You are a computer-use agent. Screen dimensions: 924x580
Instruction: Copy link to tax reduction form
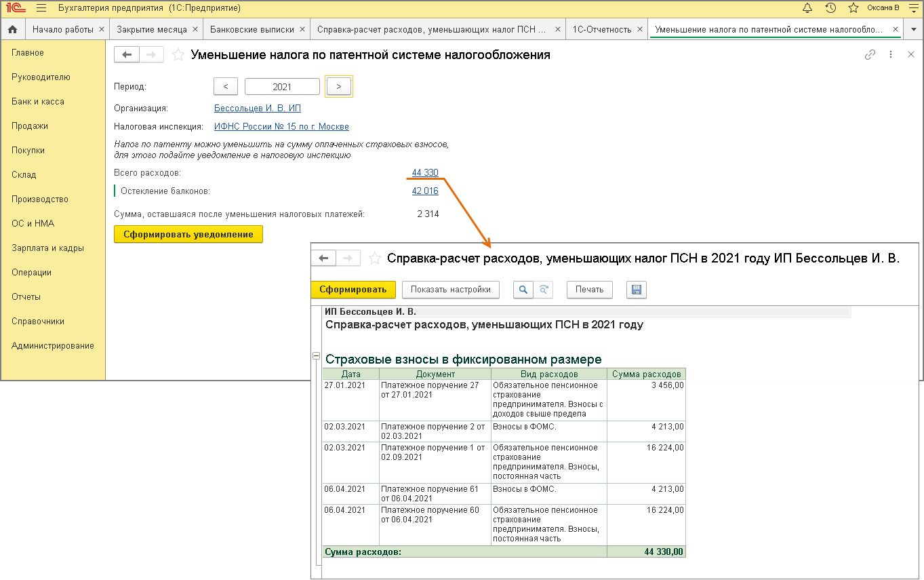point(870,55)
